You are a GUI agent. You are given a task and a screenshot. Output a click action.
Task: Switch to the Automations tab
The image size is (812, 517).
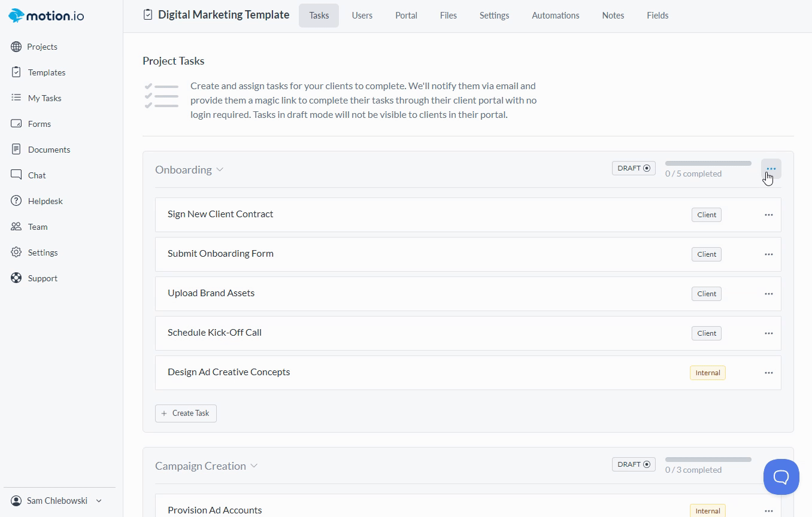click(555, 16)
